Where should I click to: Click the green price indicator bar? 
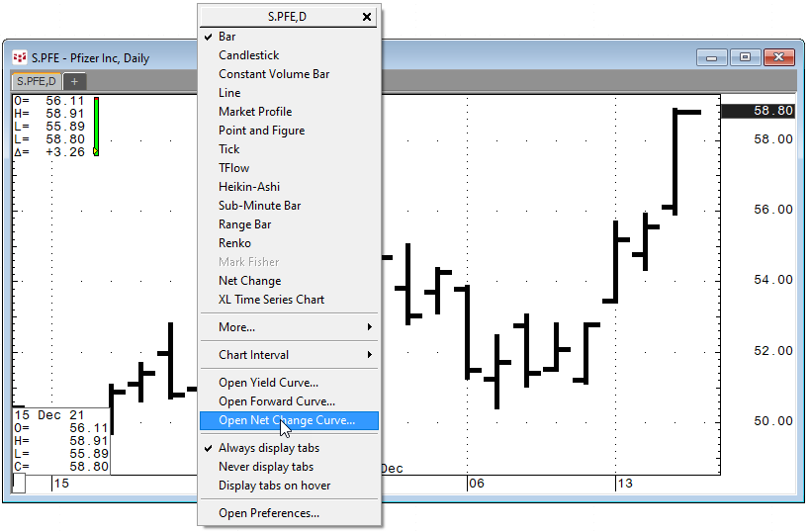97,127
